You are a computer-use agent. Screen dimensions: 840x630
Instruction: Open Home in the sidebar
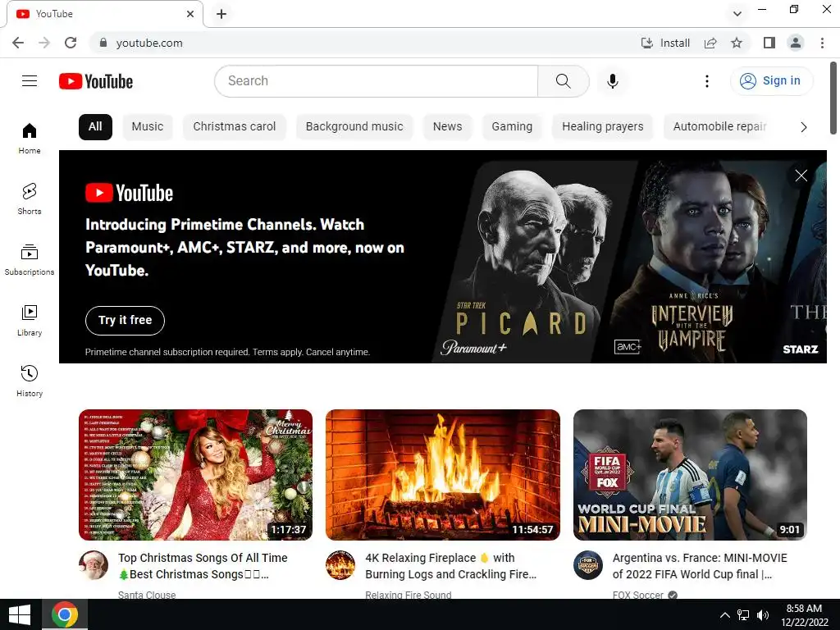pos(30,138)
